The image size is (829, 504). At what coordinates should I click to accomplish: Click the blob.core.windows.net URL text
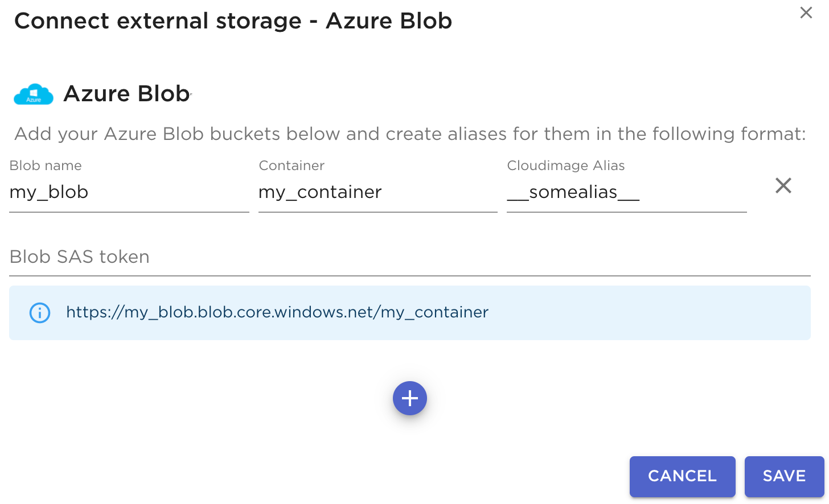point(277,312)
